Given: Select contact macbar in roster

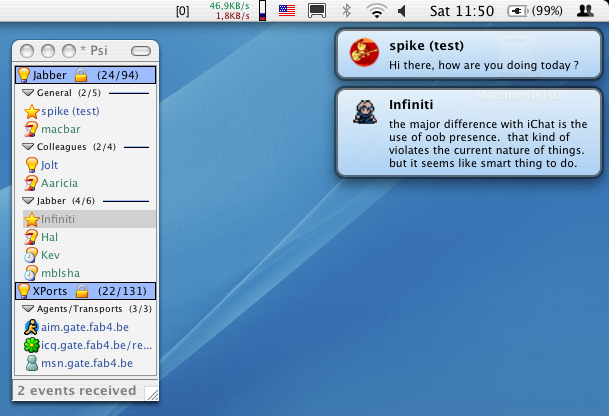Looking at the screenshot, I should (89, 129).
